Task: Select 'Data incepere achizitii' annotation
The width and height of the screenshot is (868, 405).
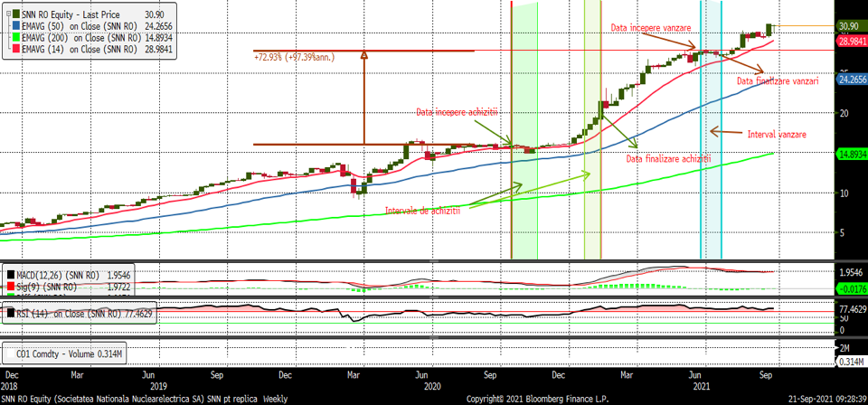Action: (x=458, y=112)
